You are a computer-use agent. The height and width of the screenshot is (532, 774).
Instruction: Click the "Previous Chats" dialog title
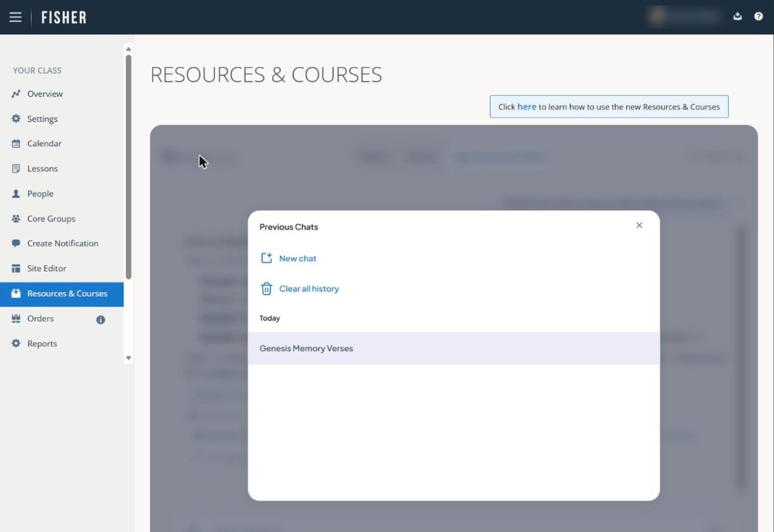click(289, 227)
